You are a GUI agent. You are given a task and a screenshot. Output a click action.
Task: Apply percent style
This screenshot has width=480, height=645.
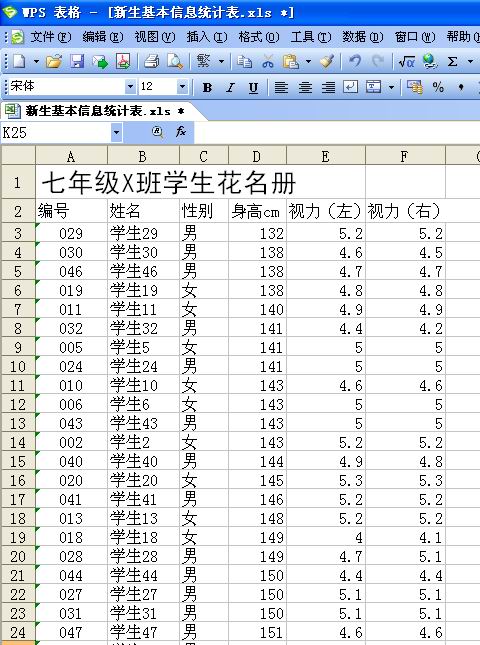point(438,87)
